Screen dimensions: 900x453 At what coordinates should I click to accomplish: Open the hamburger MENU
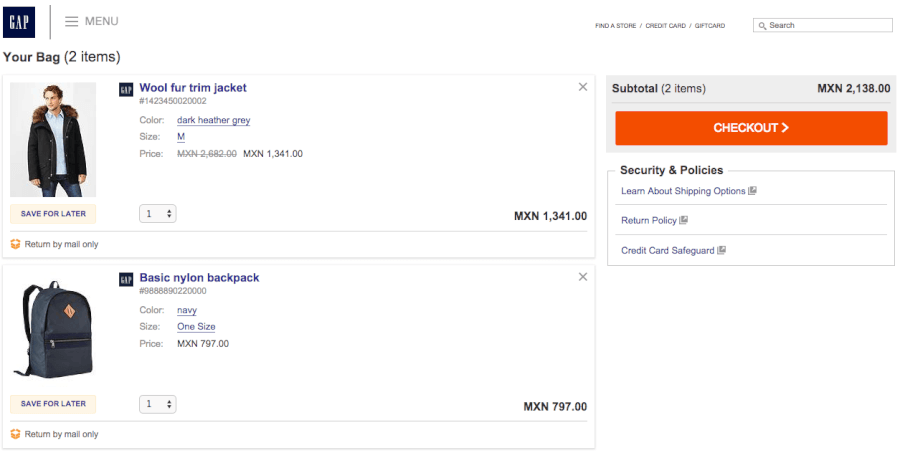(91, 21)
